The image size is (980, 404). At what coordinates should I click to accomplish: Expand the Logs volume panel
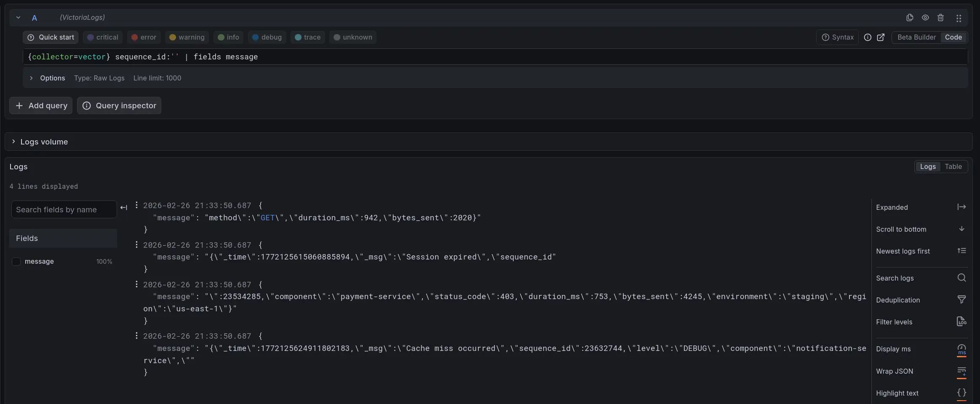point(13,142)
